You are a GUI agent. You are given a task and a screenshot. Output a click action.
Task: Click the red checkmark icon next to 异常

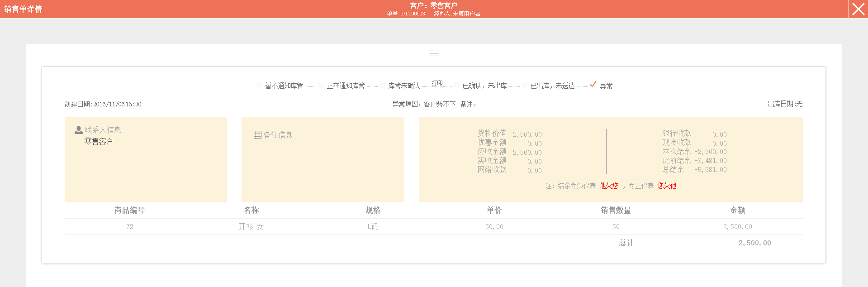(x=593, y=85)
